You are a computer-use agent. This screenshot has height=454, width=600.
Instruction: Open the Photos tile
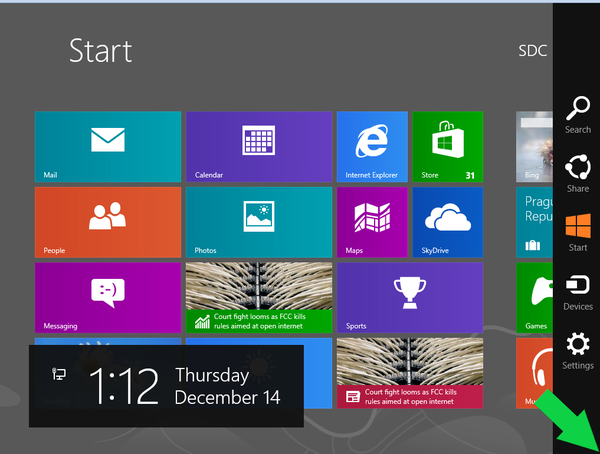tap(259, 222)
